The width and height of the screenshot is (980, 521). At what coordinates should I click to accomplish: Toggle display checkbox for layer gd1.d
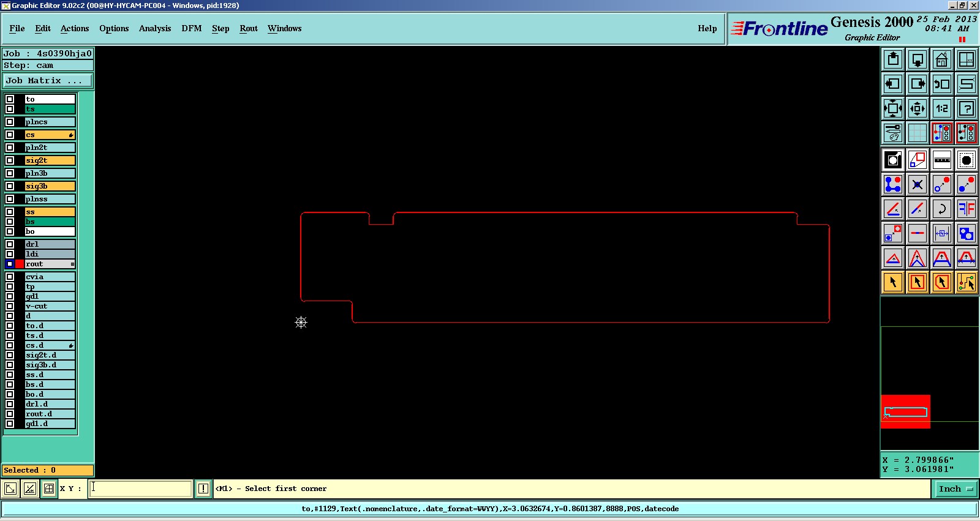click(x=10, y=424)
